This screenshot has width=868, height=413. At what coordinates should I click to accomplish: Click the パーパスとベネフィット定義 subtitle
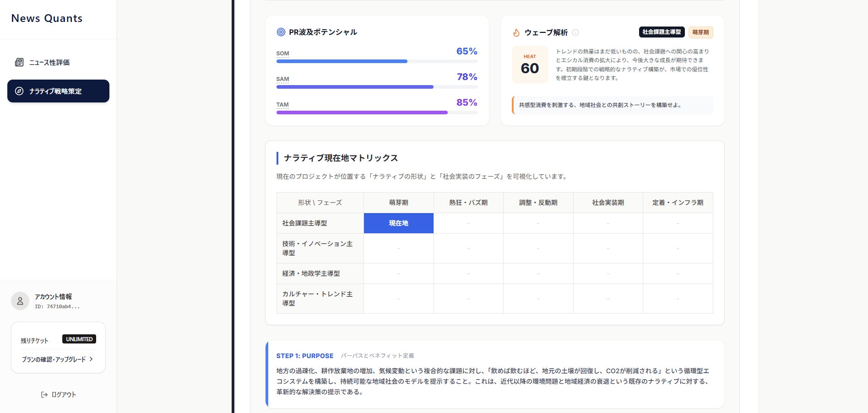click(x=377, y=356)
